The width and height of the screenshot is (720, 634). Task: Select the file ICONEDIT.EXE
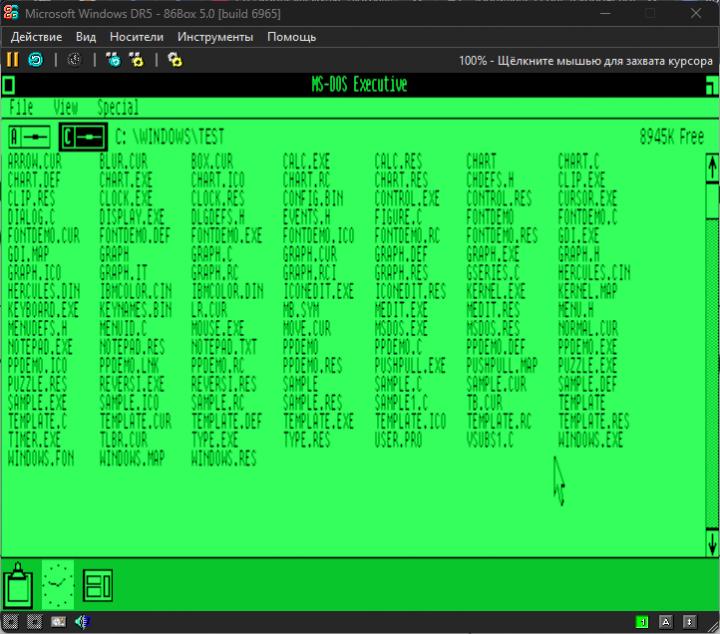tap(318, 291)
